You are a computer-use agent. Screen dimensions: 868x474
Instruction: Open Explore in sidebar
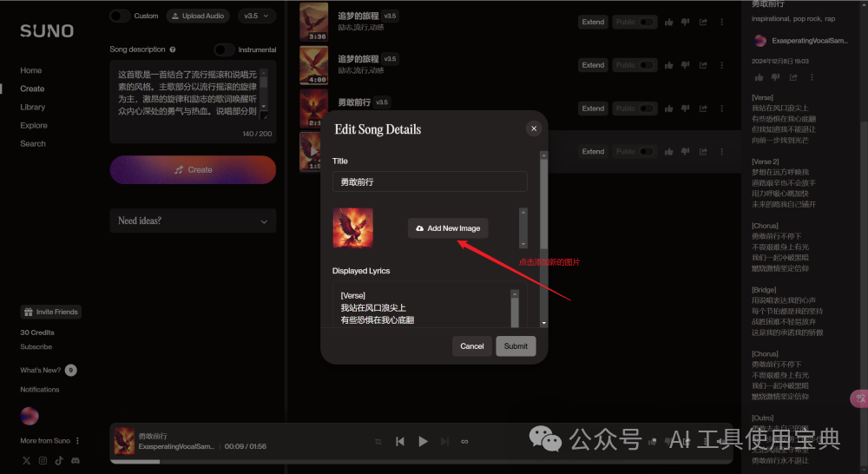tap(34, 125)
